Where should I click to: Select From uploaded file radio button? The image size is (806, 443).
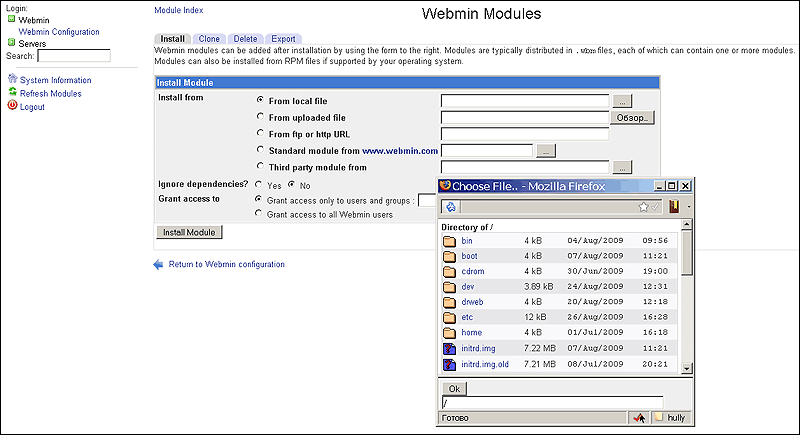[260, 117]
